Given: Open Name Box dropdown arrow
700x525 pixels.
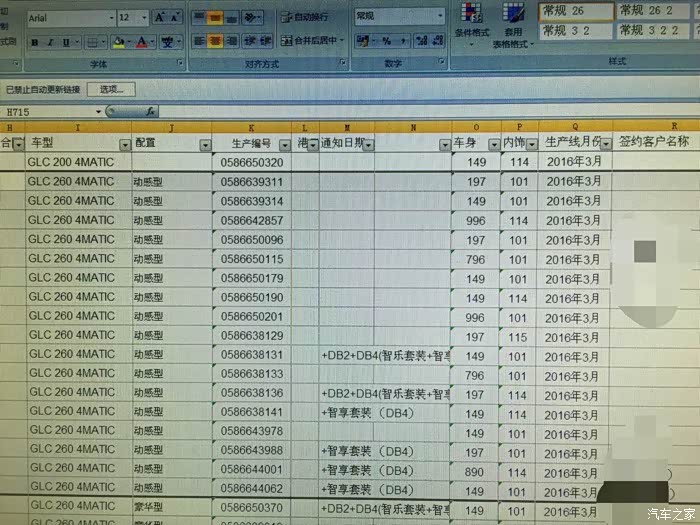Looking at the screenshot, I should point(98,112).
